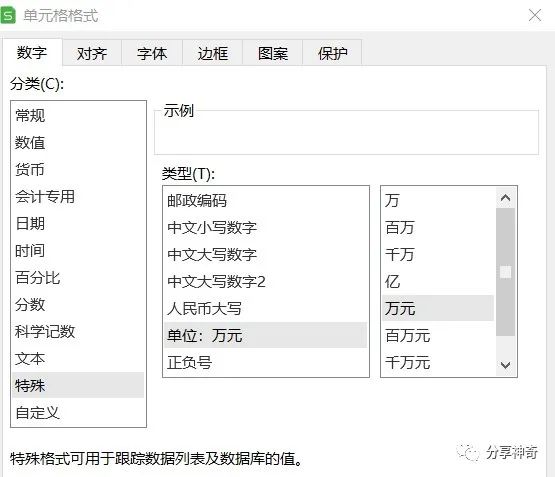Select the highlighted 特殊 category

click(78, 385)
